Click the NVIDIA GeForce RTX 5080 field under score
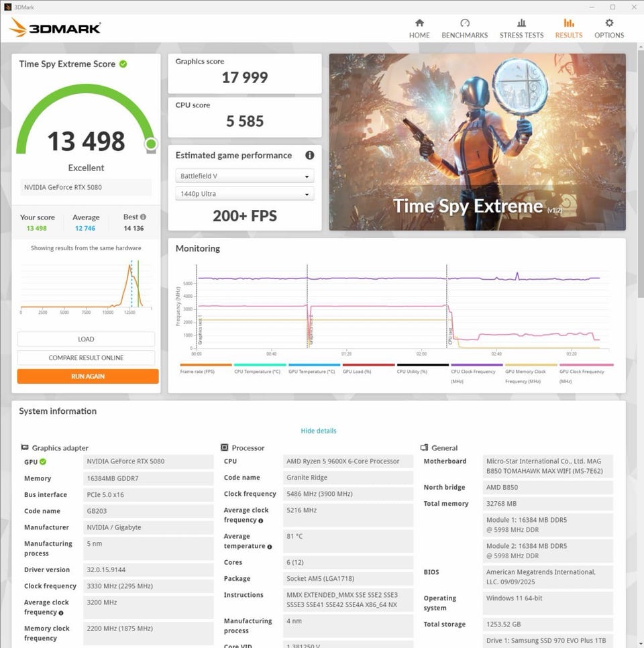 click(86, 187)
